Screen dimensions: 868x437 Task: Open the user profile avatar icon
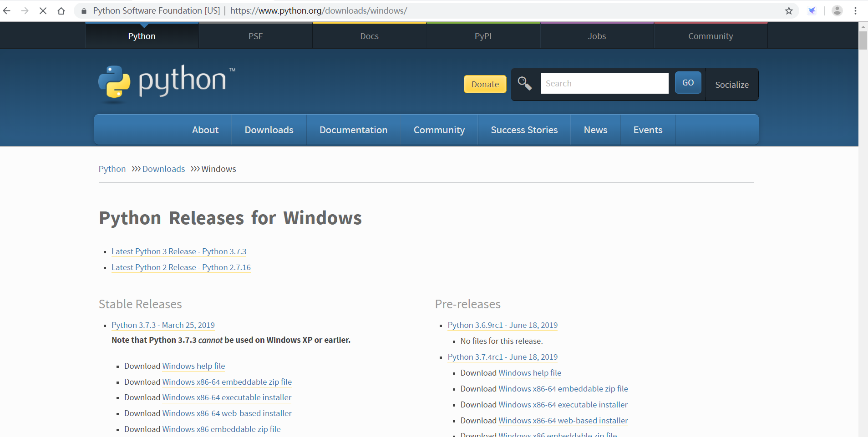(837, 10)
